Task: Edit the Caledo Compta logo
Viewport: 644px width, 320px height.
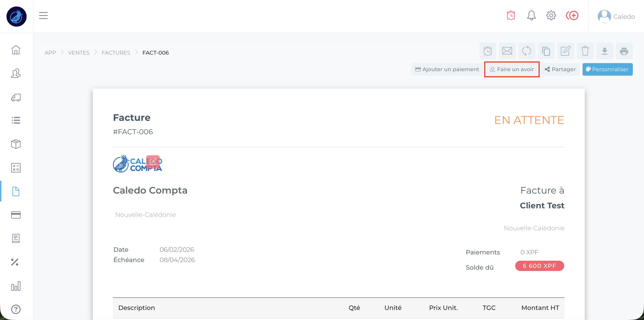Action: click(x=153, y=162)
